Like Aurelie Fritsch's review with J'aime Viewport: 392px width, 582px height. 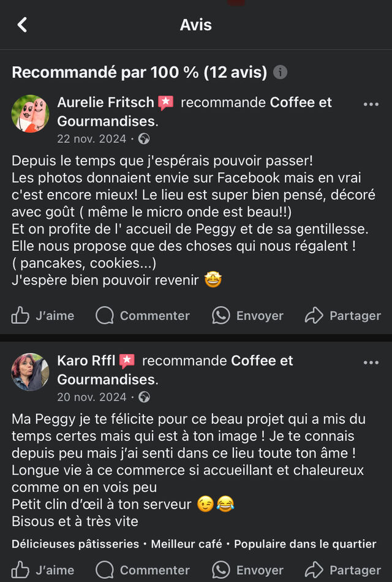[43, 316]
